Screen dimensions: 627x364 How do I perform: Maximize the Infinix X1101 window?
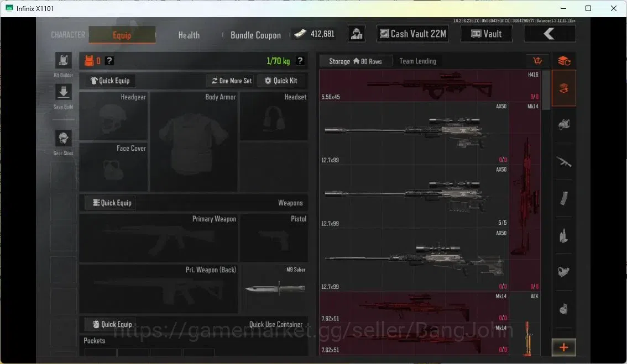click(588, 8)
